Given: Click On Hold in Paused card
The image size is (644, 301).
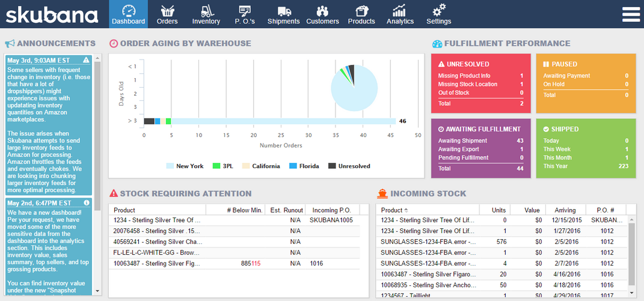Looking at the screenshot, I should click(x=586, y=84).
